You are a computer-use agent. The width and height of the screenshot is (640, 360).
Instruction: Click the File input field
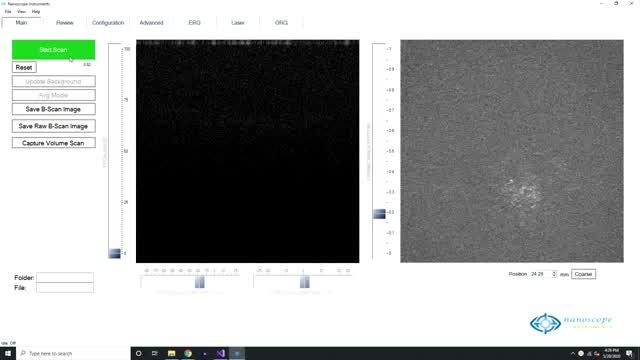65,288
